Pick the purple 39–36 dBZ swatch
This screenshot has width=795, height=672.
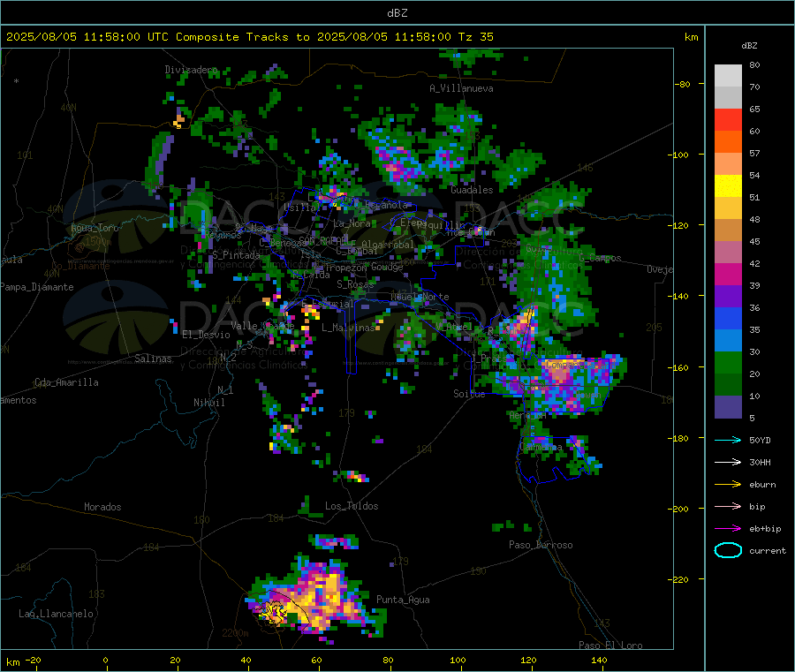coord(728,297)
